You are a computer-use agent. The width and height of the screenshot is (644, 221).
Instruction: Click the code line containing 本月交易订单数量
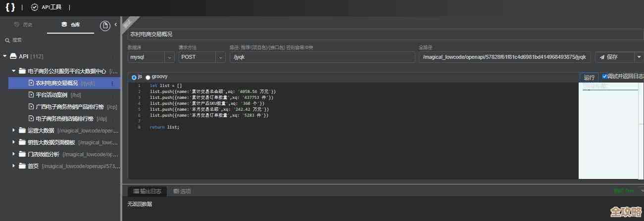[209, 115]
